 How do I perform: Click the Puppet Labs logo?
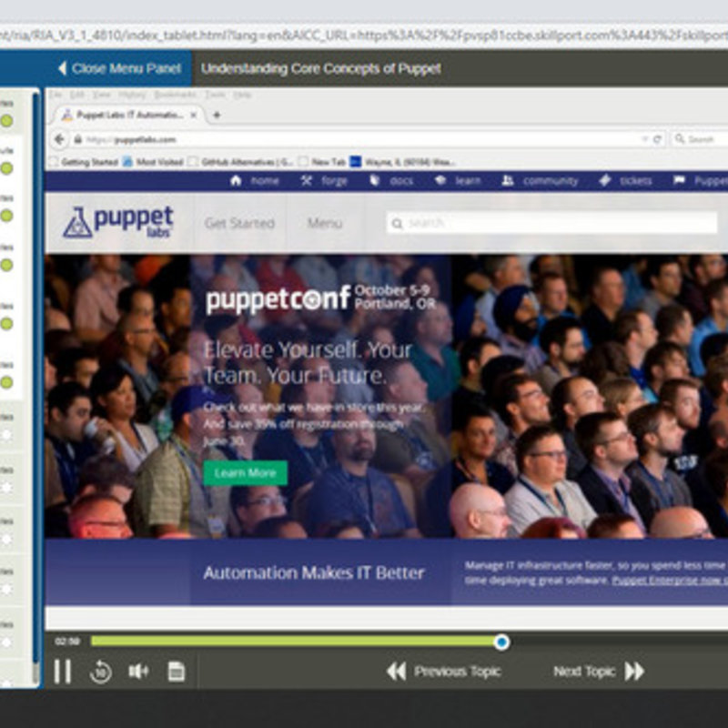coord(118,222)
